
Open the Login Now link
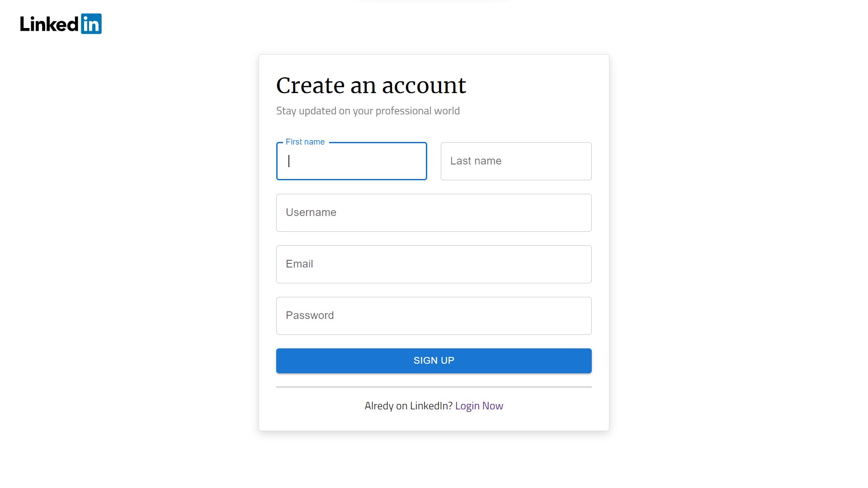pyautogui.click(x=479, y=405)
